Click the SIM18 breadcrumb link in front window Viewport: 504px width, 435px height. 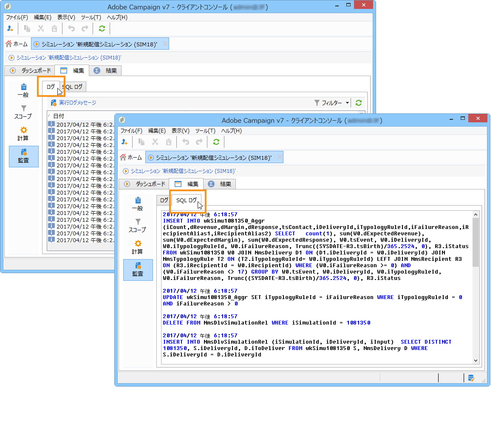pos(183,171)
